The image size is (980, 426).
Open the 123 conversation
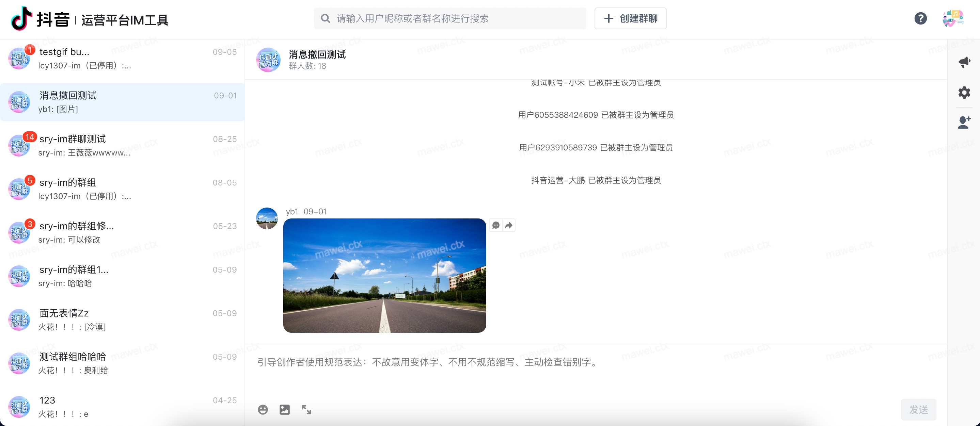(x=122, y=407)
